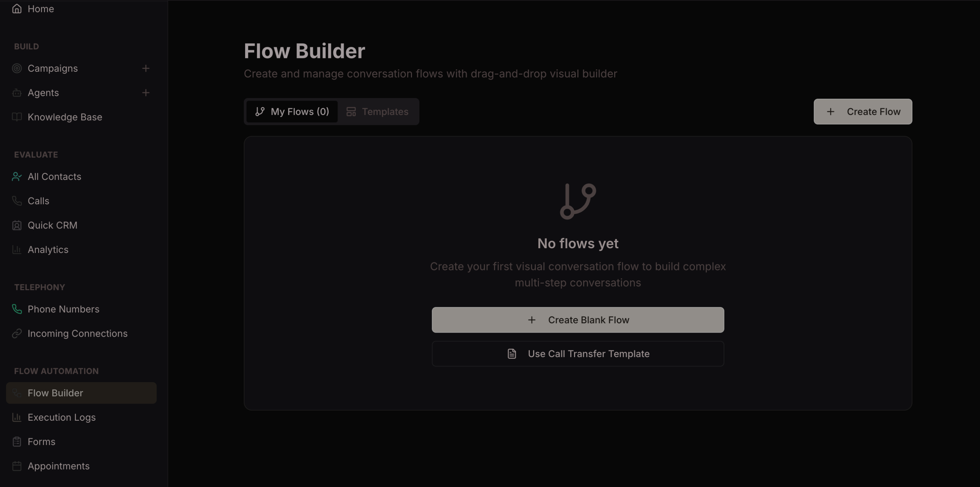Go to Forms in the sidebar
980x487 pixels.
point(42,442)
